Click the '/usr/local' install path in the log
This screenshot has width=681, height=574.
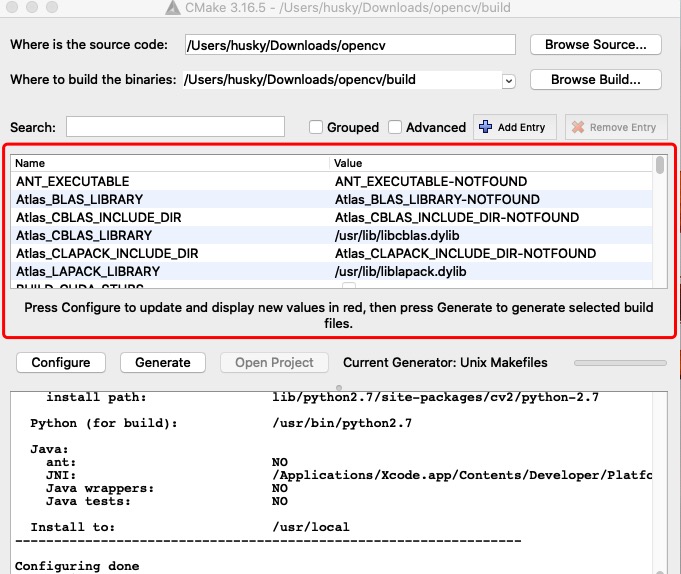311,527
